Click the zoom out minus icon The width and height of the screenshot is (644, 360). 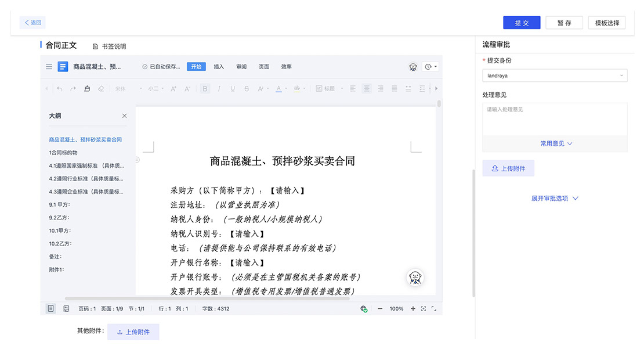[x=380, y=309]
